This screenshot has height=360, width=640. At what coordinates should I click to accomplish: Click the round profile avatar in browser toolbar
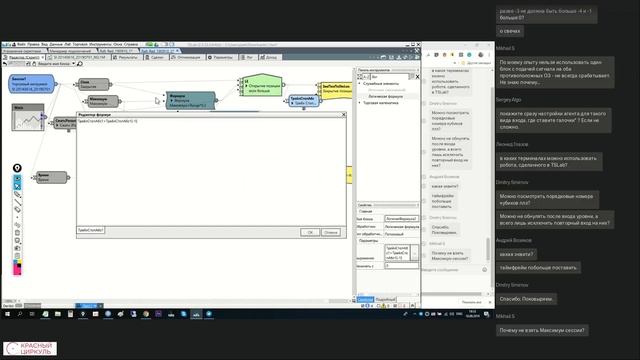point(480,55)
